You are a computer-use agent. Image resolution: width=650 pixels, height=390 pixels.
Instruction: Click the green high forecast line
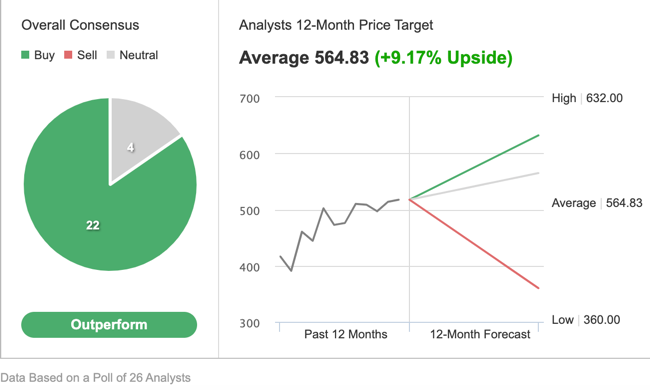(474, 167)
